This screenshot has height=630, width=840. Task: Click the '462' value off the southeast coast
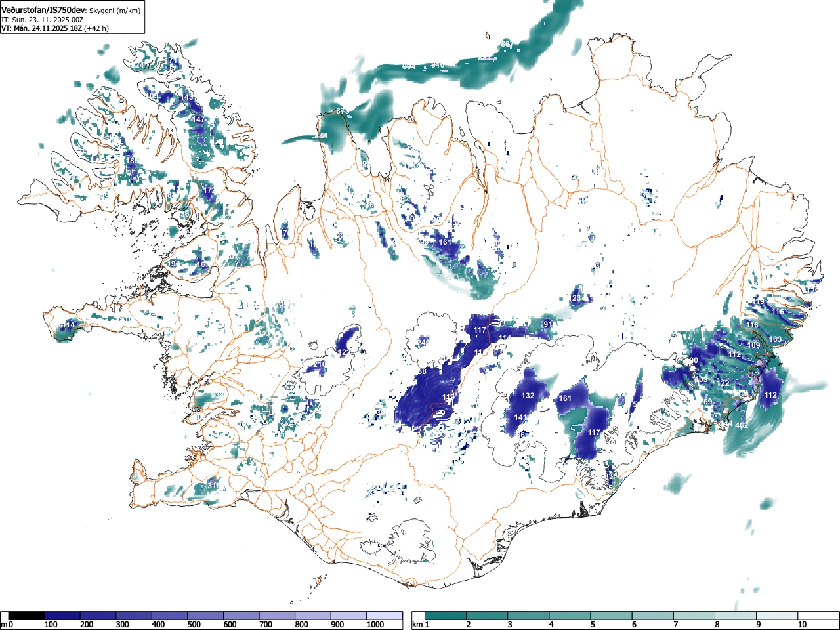742,426
